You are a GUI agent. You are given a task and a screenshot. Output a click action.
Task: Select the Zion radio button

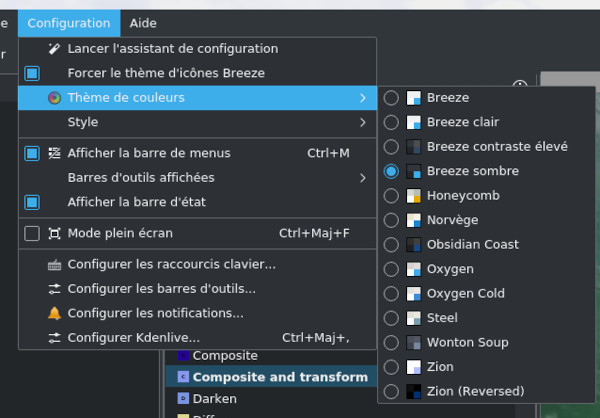click(391, 367)
